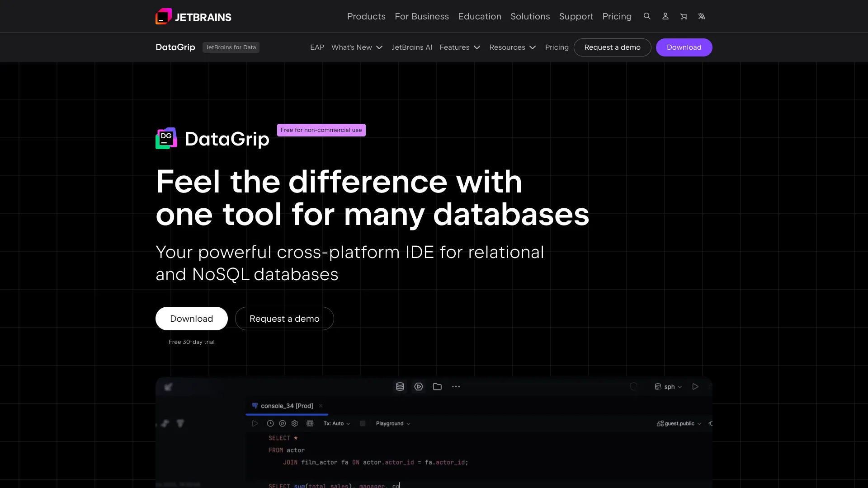
Task: Open the For Business menu
Action: (422, 16)
